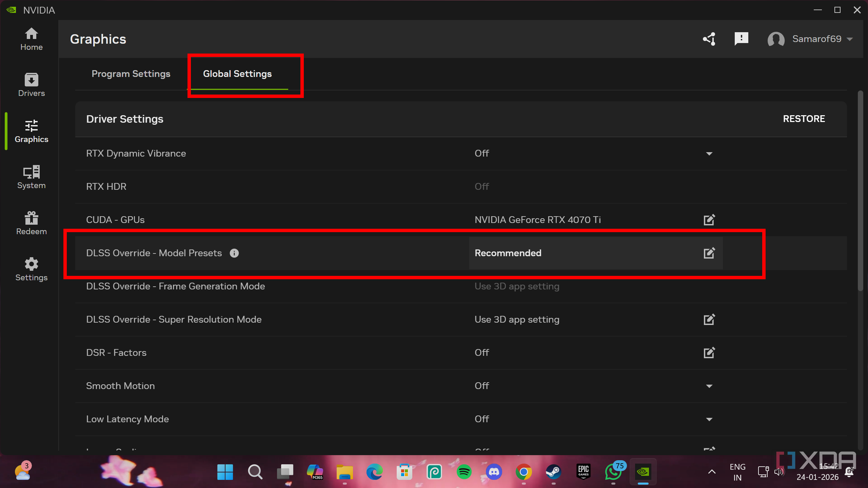The height and width of the screenshot is (488, 868).
Task: Edit DLSS Override Model Presets value
Action: coord(709,253)
